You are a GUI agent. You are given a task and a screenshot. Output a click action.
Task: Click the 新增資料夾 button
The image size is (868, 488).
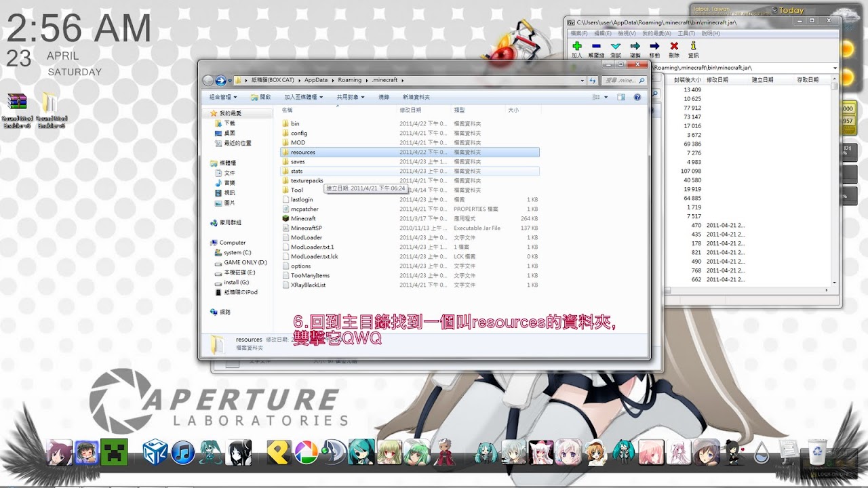coord(416,97)
